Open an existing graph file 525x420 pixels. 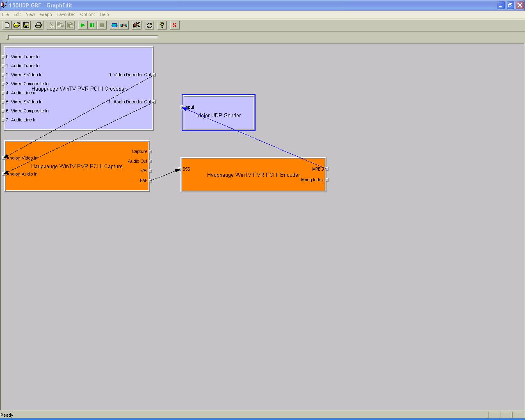(16, 25)
